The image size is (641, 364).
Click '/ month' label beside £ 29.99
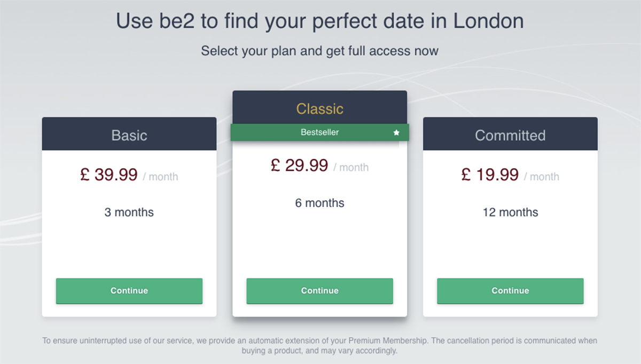351,167
